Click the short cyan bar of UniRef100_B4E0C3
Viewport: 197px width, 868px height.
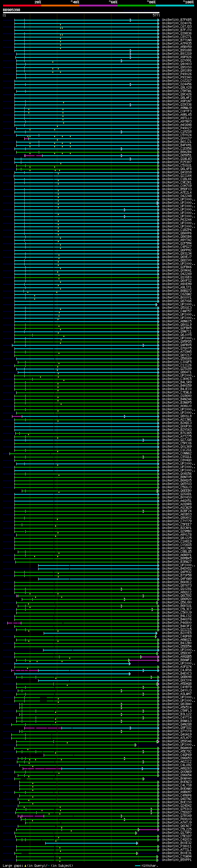tap(72, 674)
